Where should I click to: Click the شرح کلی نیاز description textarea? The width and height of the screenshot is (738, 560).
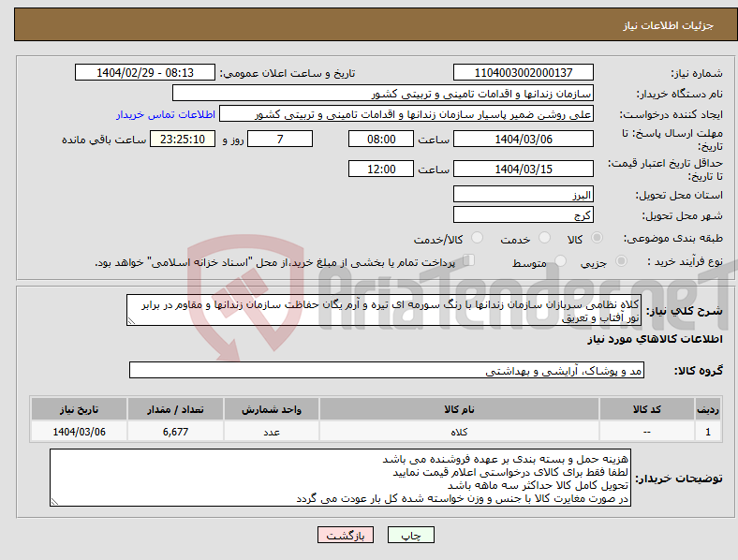pos(384,310)
